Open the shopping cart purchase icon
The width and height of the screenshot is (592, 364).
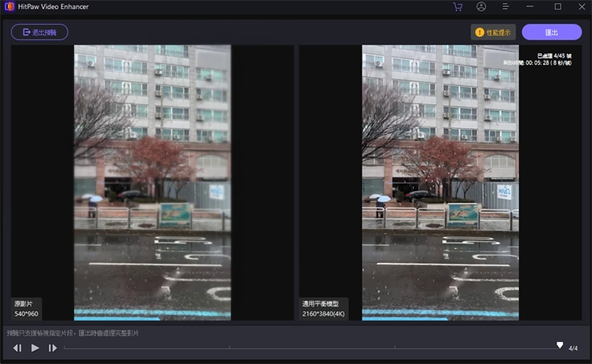(457, 7)
